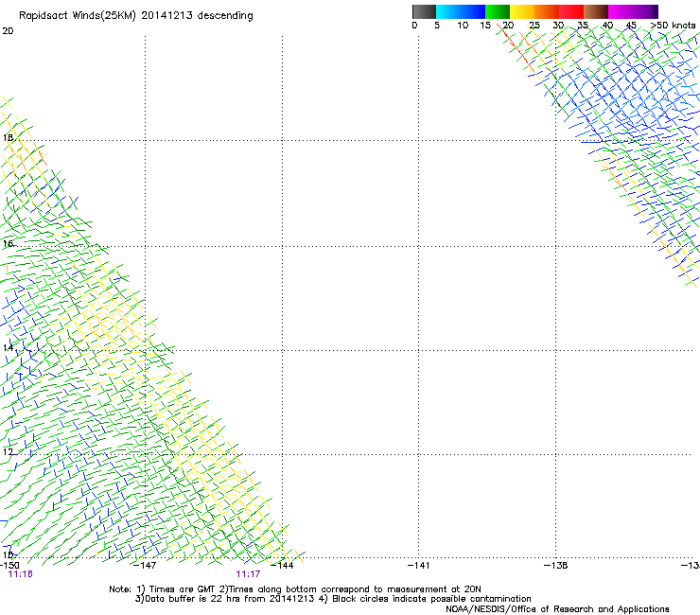Click the Rapidscat Winds chart title
The height and width of the screenshot is (615, 700).
click(x=135, y=16)
